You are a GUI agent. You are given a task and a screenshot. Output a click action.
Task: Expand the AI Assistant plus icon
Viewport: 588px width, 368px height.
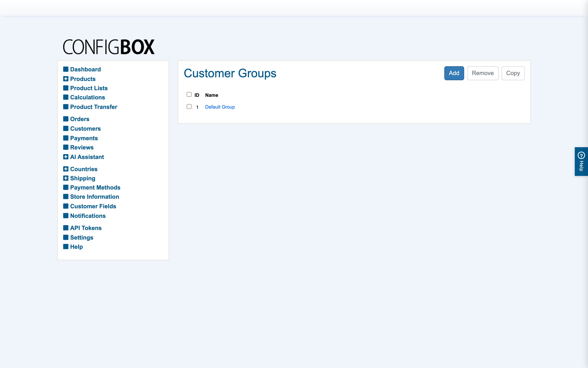(66, 157)
